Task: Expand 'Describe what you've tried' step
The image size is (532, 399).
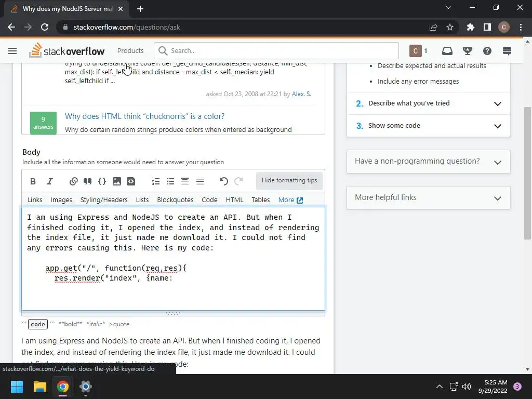Action: tap(429, 103)
